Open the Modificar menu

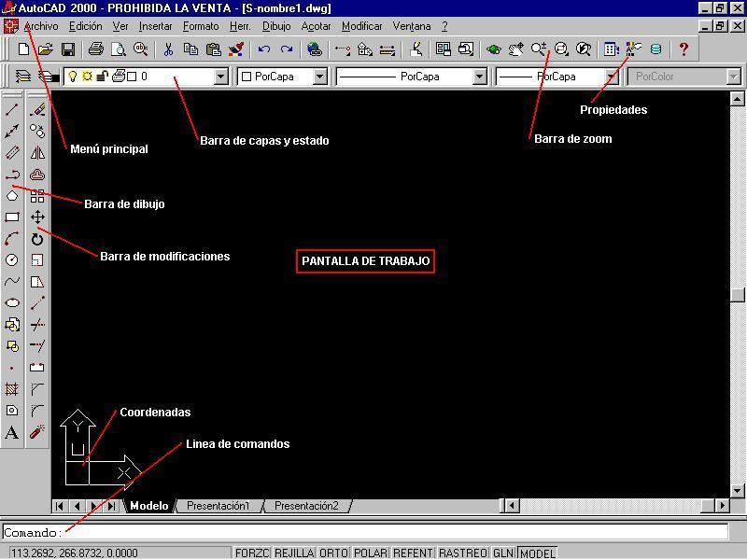pos(362,26)
